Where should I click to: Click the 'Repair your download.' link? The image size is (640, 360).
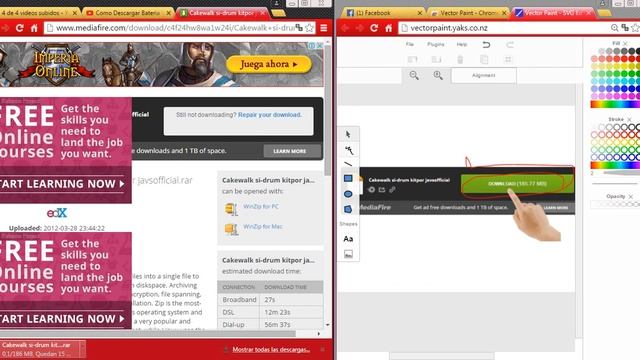click(x=270, y=115)
